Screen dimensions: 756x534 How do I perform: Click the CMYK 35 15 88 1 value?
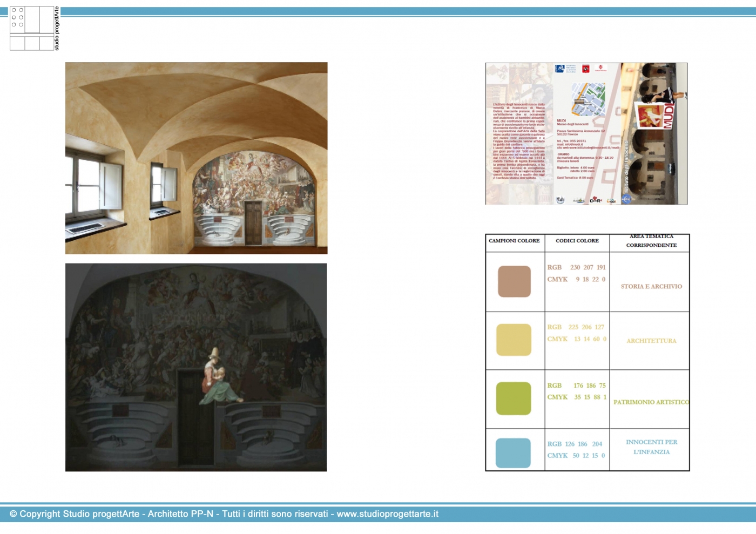(577, 397)
